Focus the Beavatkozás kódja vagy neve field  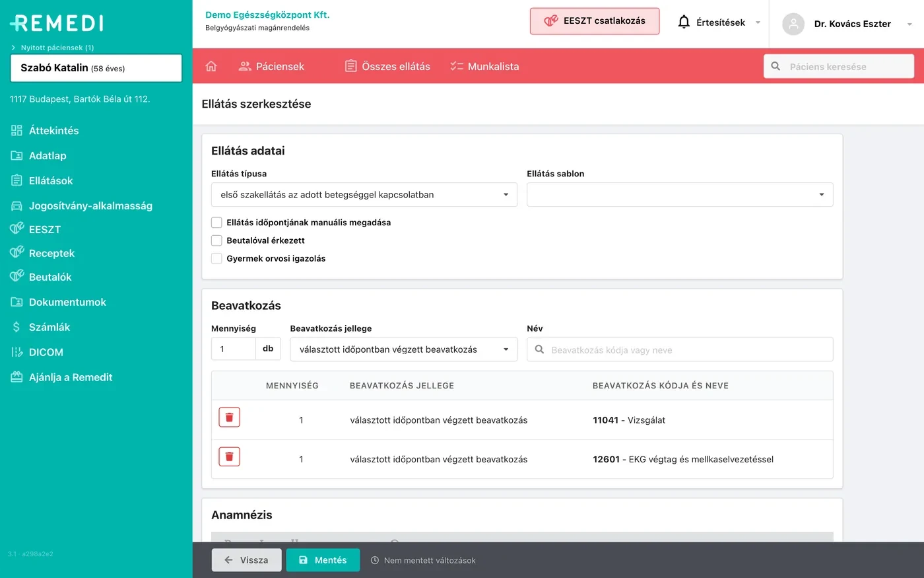pyautogui.click(x=680, y=349)
